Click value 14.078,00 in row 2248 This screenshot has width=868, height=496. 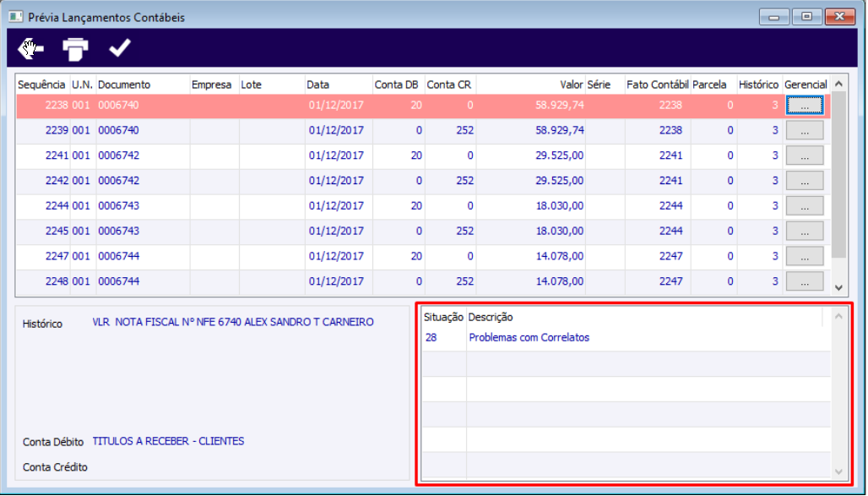[x=559, y=281]
